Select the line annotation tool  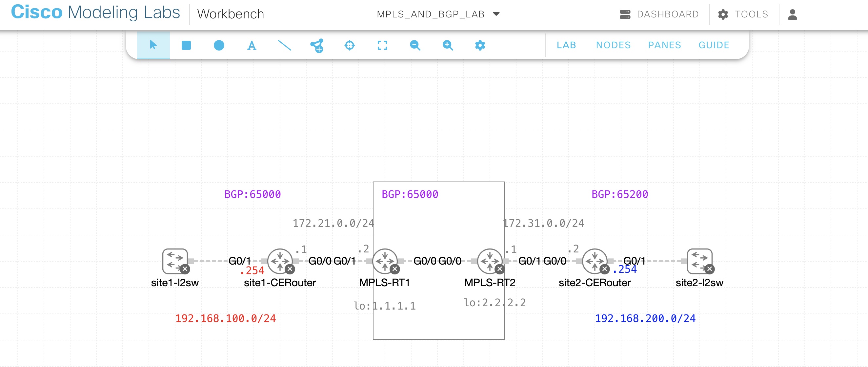[284, 45]
